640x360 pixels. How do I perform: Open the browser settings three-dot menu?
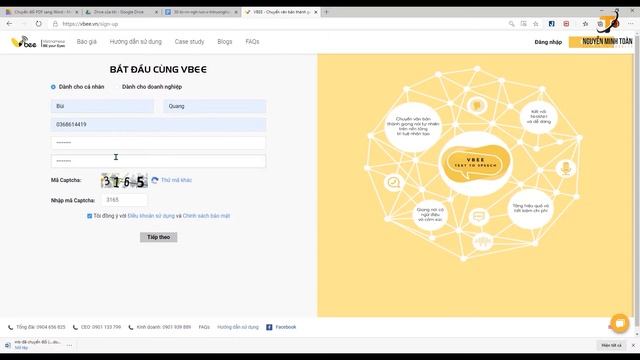coord(631,24)
